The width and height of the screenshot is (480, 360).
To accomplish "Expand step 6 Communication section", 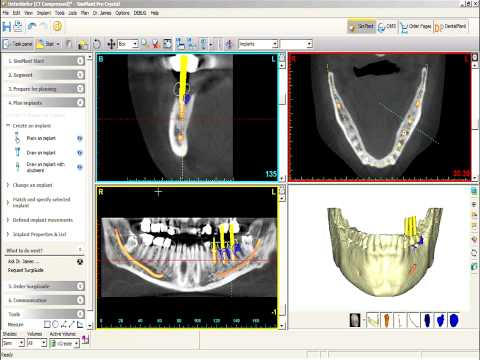I will click(45, 300).
